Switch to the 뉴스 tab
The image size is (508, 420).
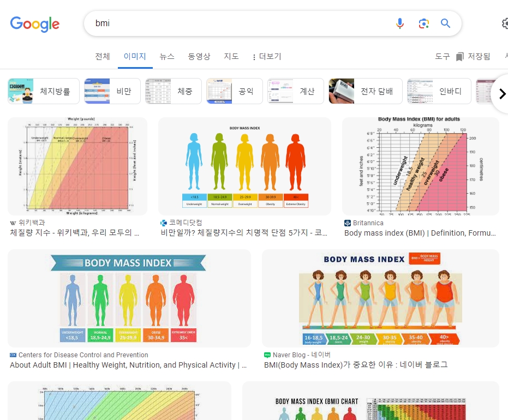167,56
